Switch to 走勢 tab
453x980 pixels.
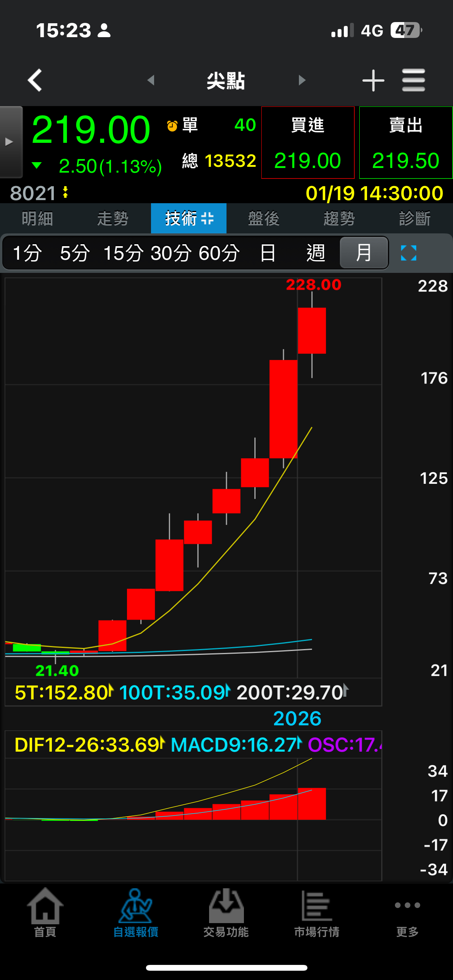[113, 218]
